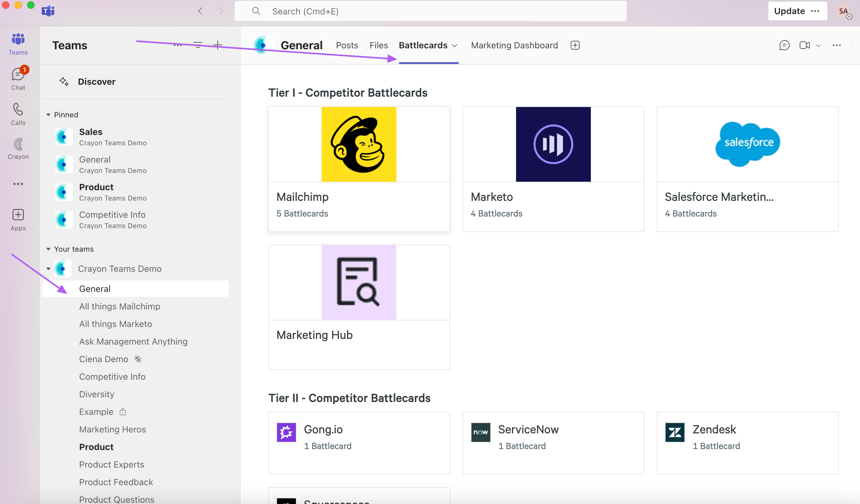Click the filter teams icon
The height and width of the screenshot is (504, 860).
pos(198,45)
